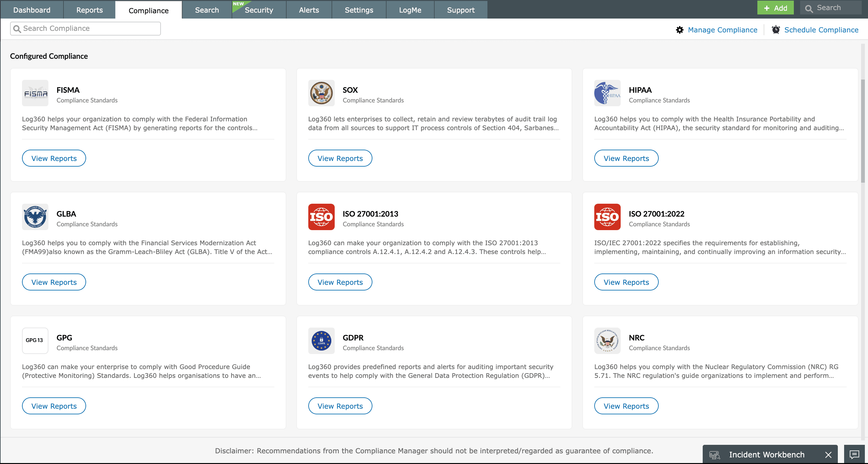Switch to the Dashboard tab

(x=32, y=10)
